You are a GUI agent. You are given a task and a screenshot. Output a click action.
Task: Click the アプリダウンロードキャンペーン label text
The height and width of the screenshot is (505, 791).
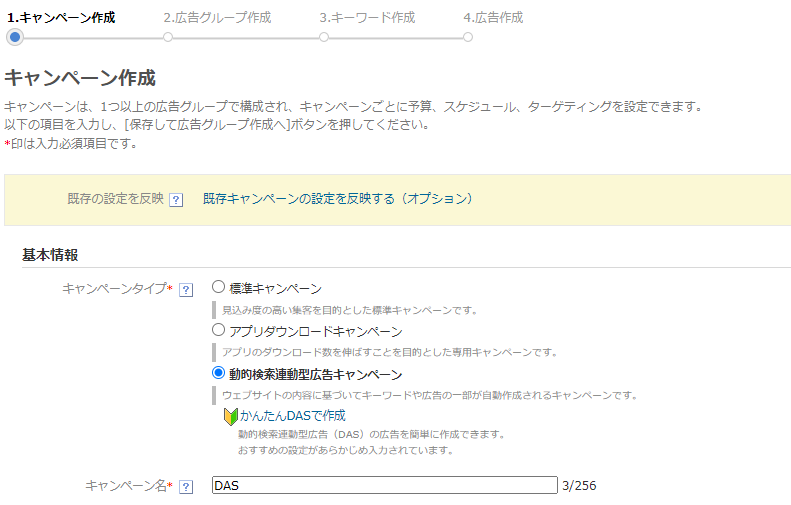315,331
